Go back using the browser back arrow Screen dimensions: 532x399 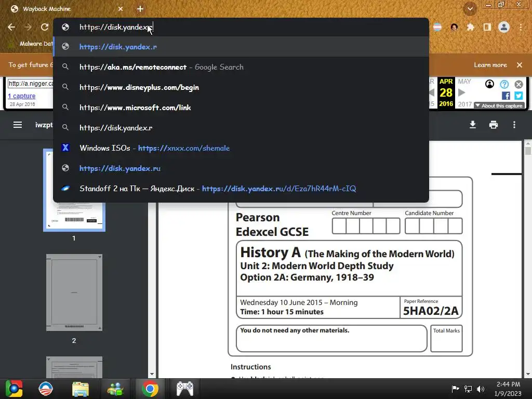pos(11,27)
